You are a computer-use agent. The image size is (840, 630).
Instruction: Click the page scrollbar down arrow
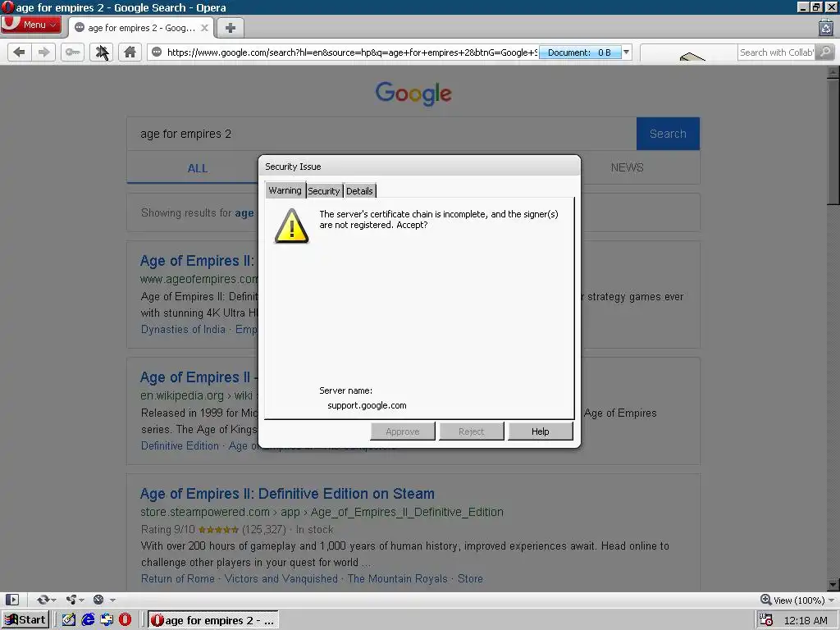[833, 584]
